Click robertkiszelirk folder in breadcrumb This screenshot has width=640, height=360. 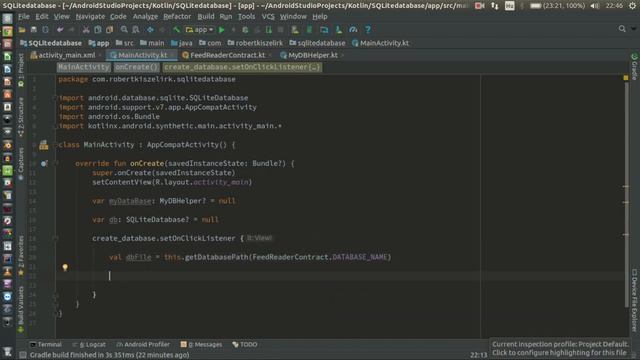point(255,43)
